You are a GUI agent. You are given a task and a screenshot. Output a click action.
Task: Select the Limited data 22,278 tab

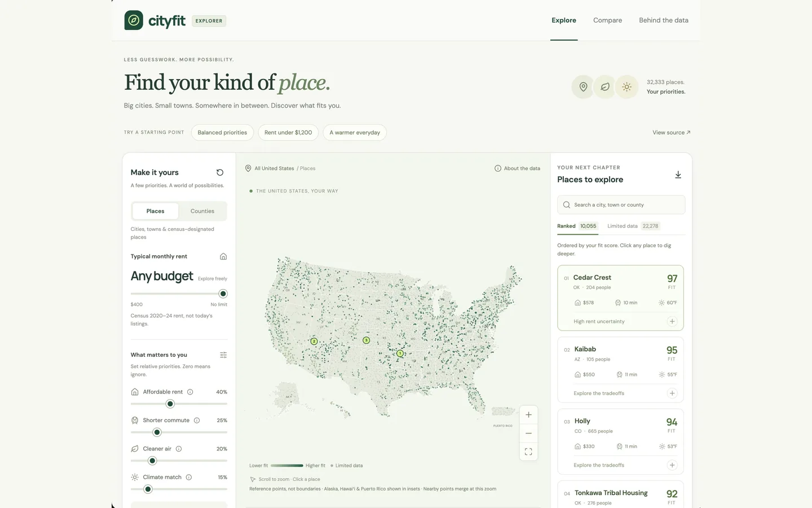(633, 226)
